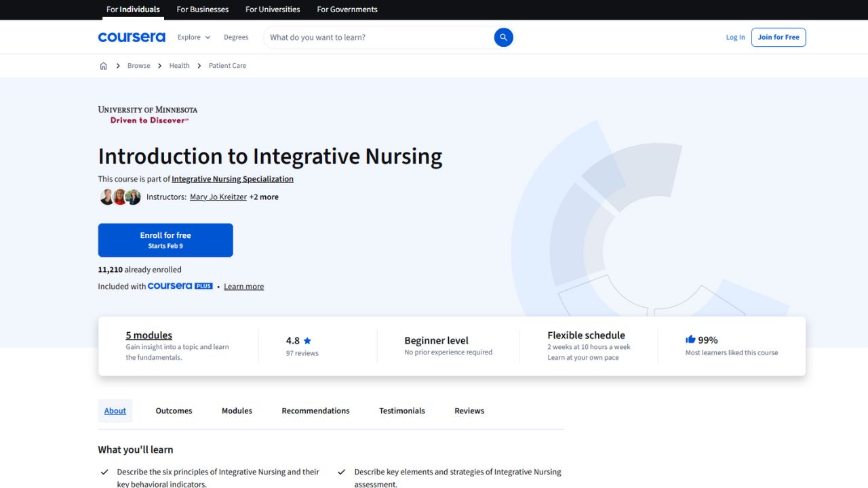Viewport: 868px width, 488px height.
Task: Click the Health breadcrumb link
Action: click(179, 65)
